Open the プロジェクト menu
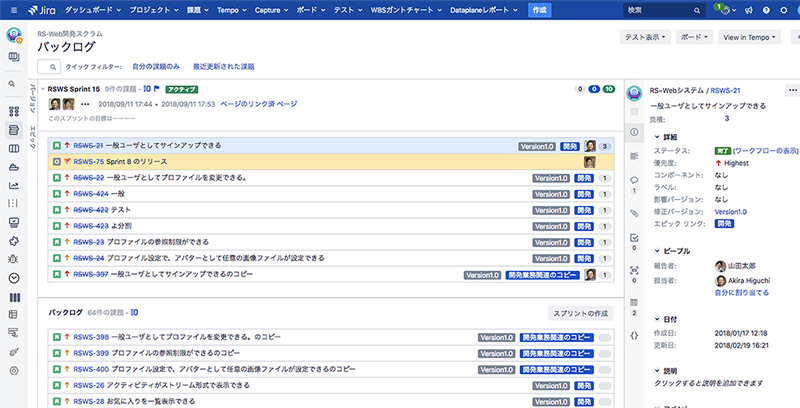 pyautogui.click(x=154, y=10)
